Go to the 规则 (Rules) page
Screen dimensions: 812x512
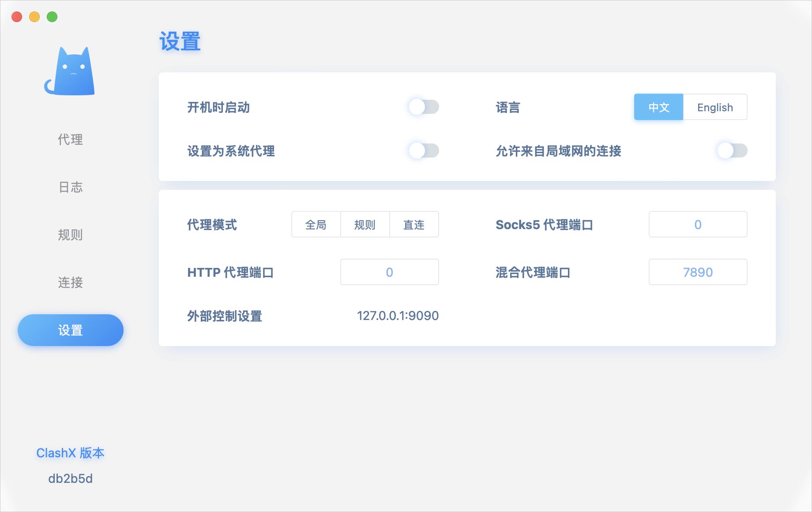[71, 235]
